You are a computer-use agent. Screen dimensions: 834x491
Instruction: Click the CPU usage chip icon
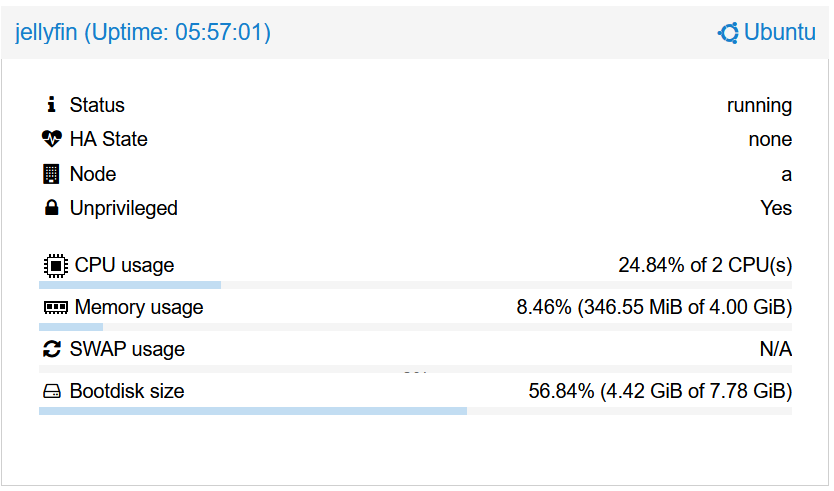point(55,266)
